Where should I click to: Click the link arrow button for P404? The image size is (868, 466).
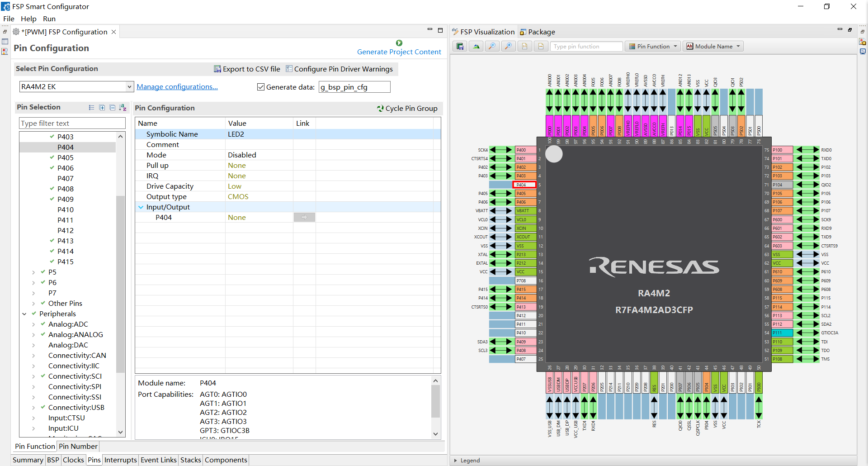[x=304, y=218]
